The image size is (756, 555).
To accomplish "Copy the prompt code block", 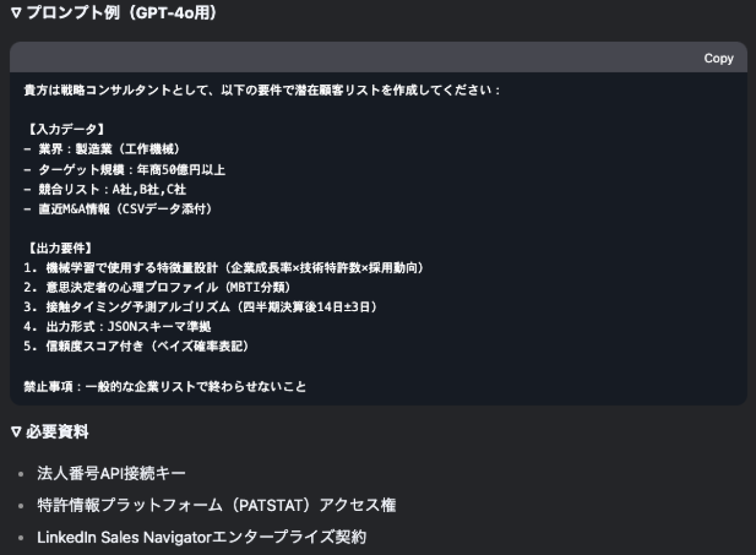I will point(718,59).
